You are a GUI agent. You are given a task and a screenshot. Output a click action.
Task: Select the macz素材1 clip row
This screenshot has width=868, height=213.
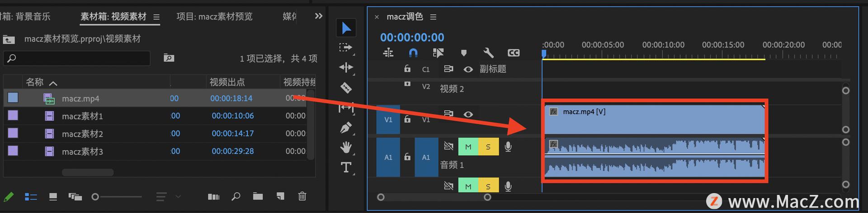coord(155,116)
